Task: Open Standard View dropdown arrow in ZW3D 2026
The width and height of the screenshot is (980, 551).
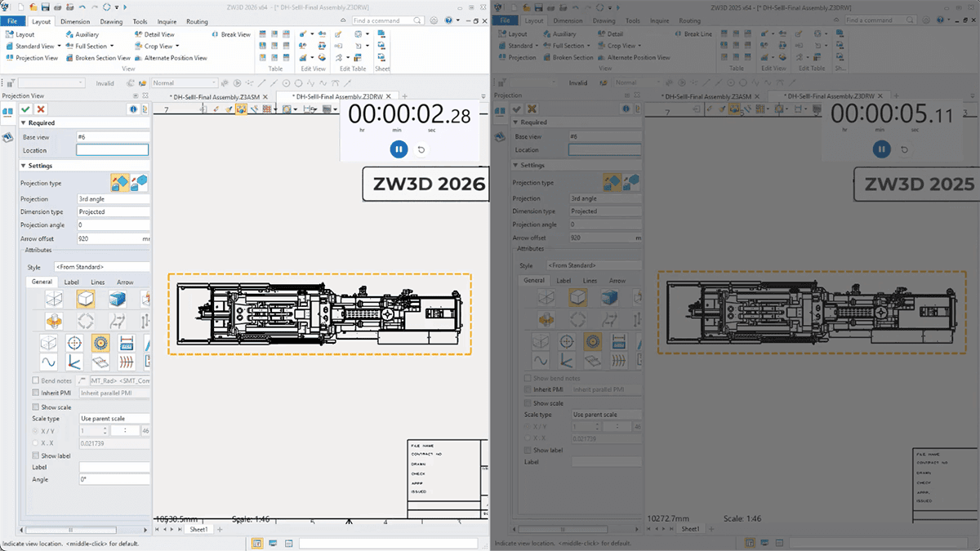Action: click(60, 47)
